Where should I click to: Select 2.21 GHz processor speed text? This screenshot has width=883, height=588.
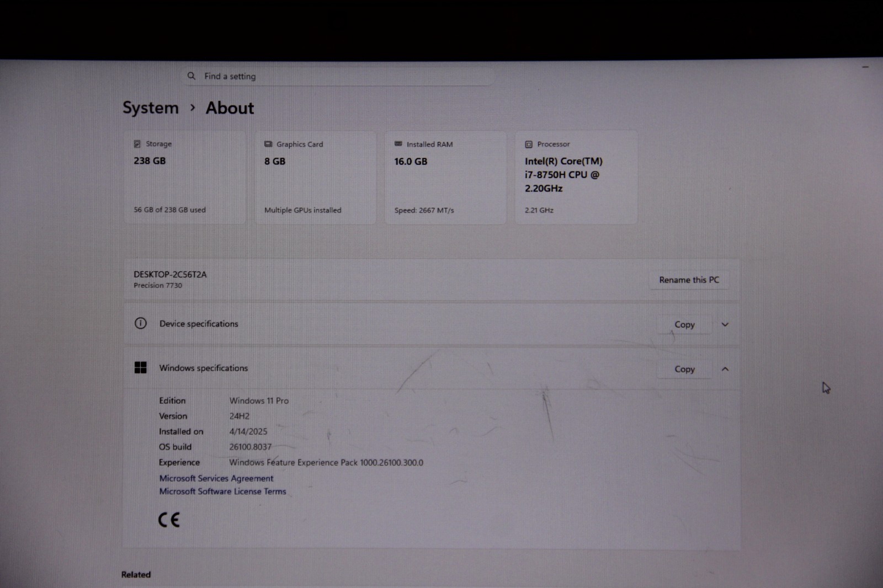point(539,210)
